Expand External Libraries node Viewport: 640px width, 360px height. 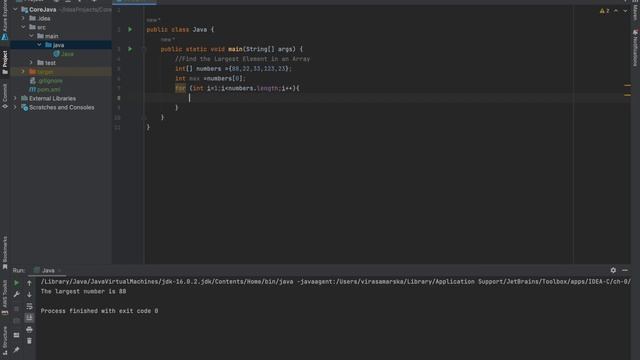click(x=16, y=98)
